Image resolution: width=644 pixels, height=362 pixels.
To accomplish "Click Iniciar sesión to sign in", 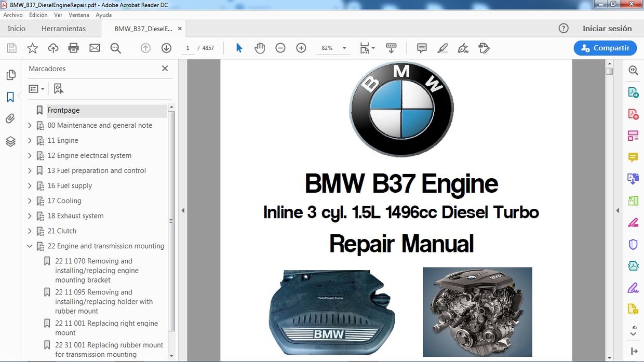I will 608,29.
